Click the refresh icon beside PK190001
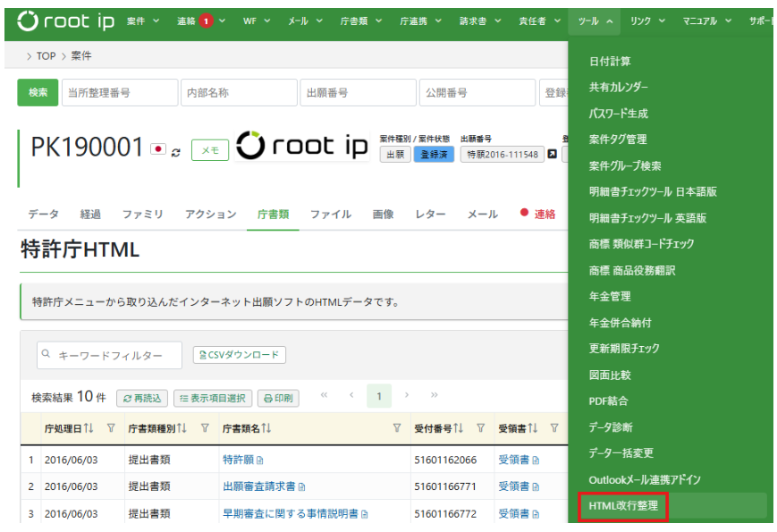Image resolution: width=777 pixels, height=532 pixels. point(176,151)
